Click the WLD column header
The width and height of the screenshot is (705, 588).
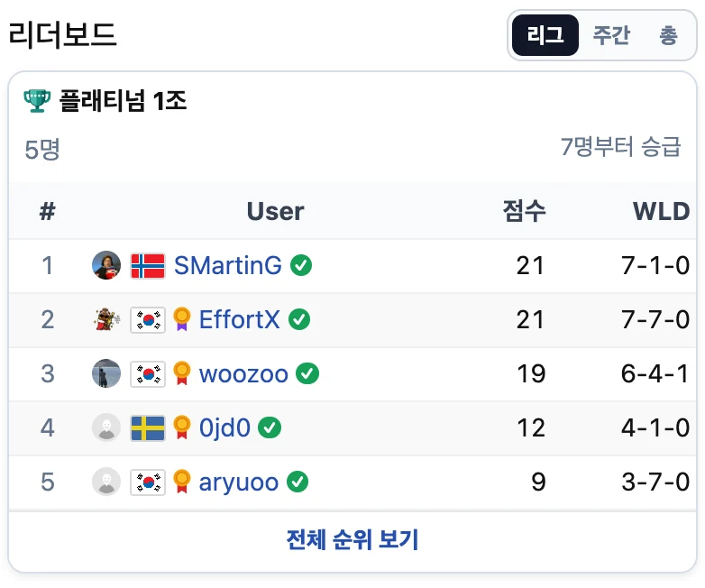[661, 211]
